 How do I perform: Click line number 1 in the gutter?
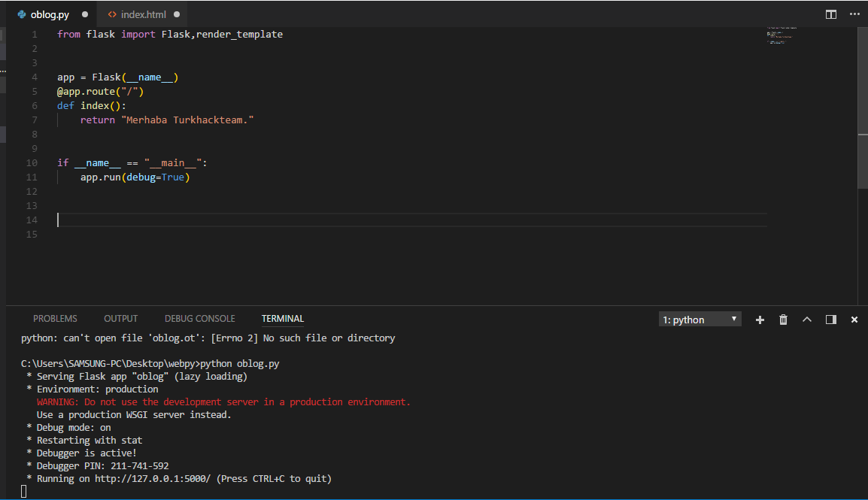coord(35,35)
